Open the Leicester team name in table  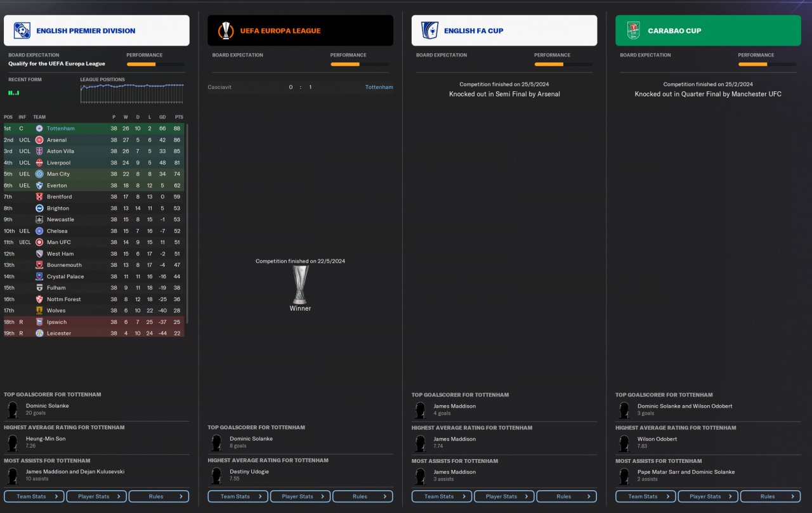click(59, 334)
